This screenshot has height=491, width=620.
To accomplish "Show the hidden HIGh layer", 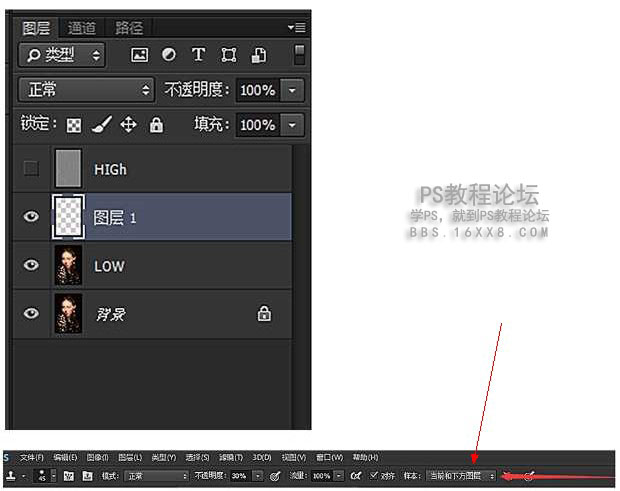I will coord(31,169).
